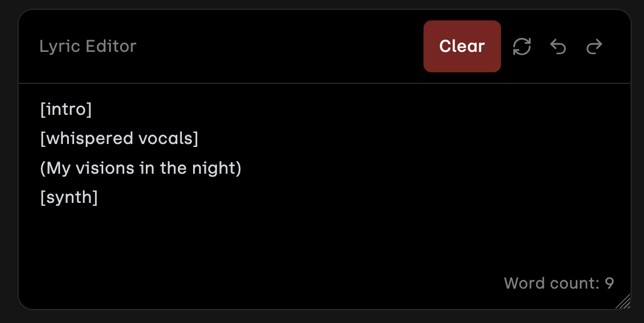Click the word "(My" in the lyric line
Screen dimensions: 644x323
pos(55,168)
